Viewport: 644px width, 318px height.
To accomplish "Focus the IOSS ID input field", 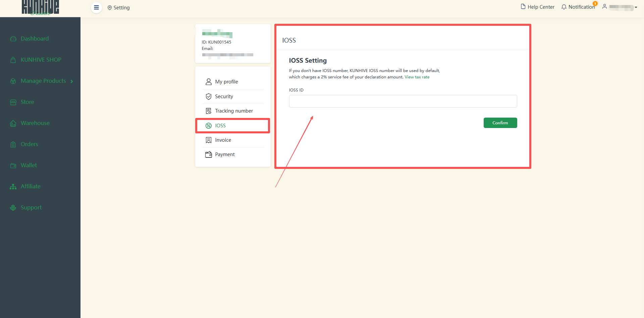I will [x=403, y=101].
